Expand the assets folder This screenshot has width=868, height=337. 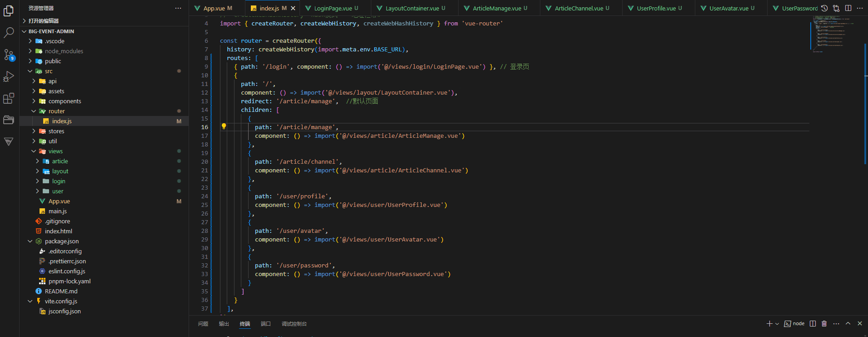point(104,91)
